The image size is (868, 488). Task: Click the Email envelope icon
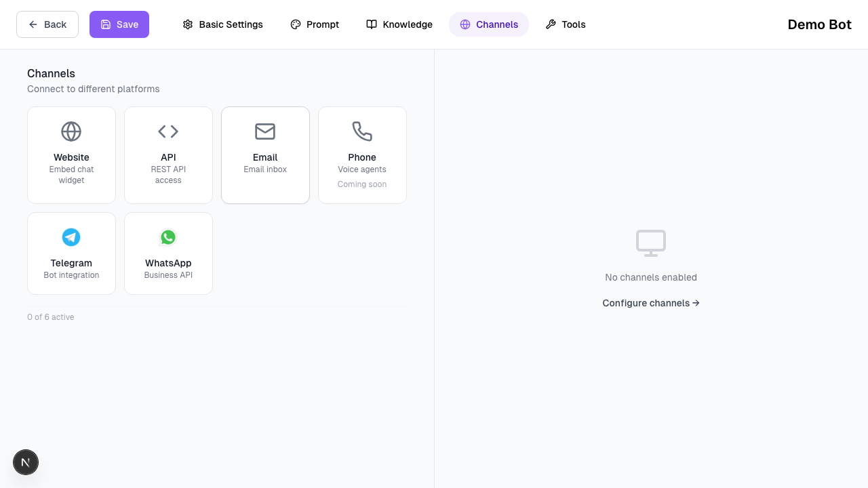(265, 131)
